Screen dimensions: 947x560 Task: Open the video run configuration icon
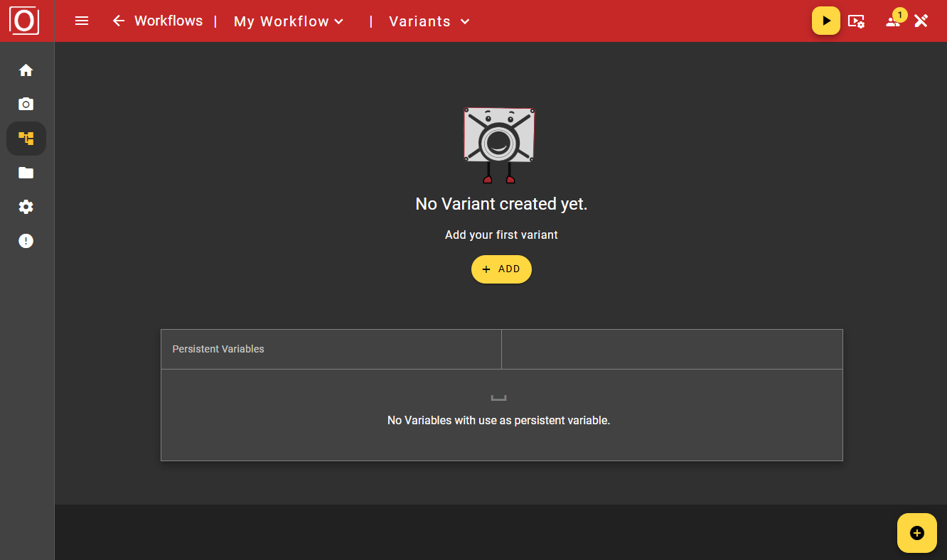857,21
